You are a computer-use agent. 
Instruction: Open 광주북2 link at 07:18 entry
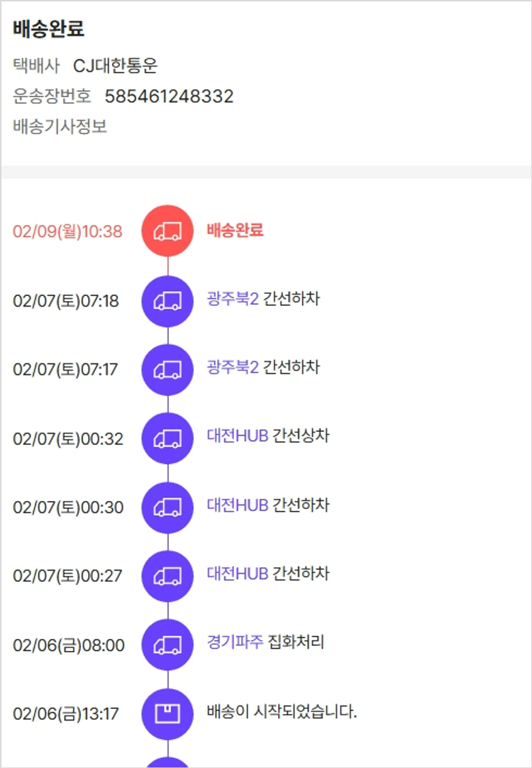(x=233, y=299)
